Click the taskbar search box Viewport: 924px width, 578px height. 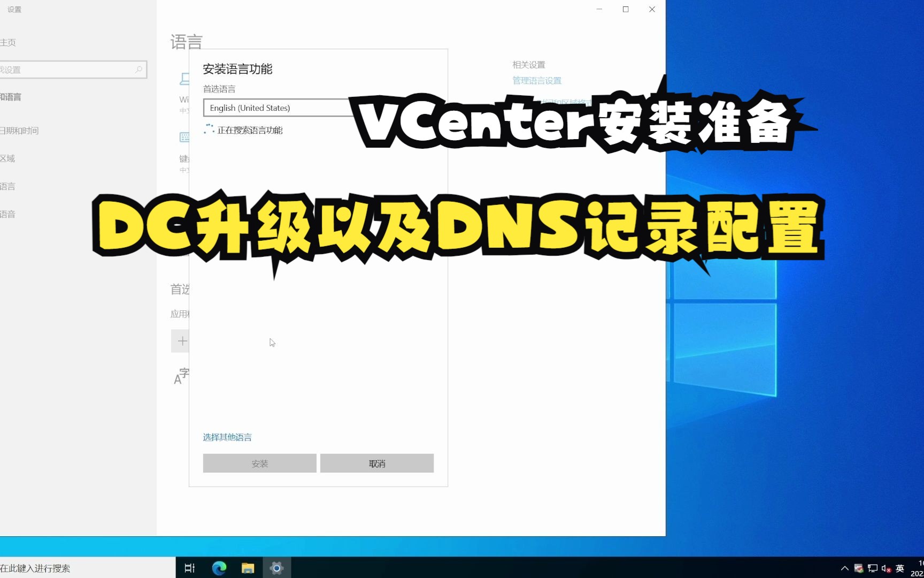tap(88, 568)
